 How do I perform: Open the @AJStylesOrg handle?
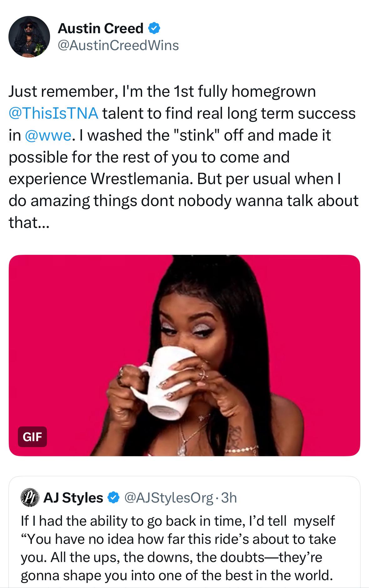tap(169, 498)
